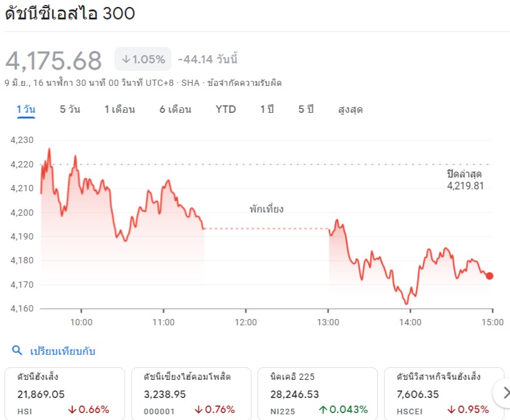Screen dimensions: 510x420
Task: Switch to the 5 วัน tab
Action: [x=70, y=110]
